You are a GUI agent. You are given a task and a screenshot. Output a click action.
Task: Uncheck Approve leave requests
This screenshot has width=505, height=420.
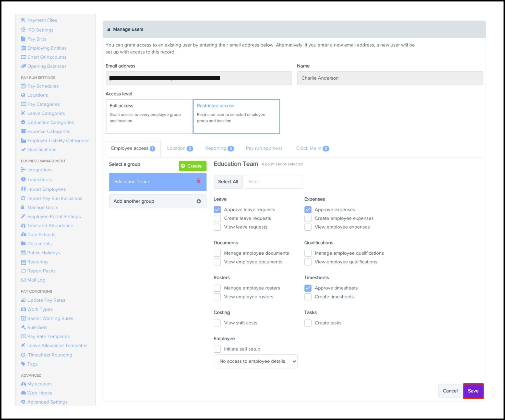click(x=217, y=210)
